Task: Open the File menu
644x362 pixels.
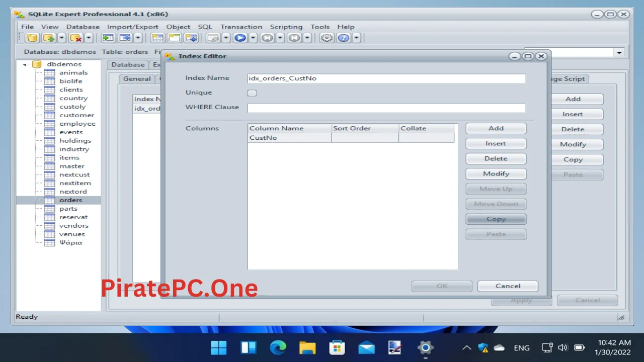Action: [28, 27]
